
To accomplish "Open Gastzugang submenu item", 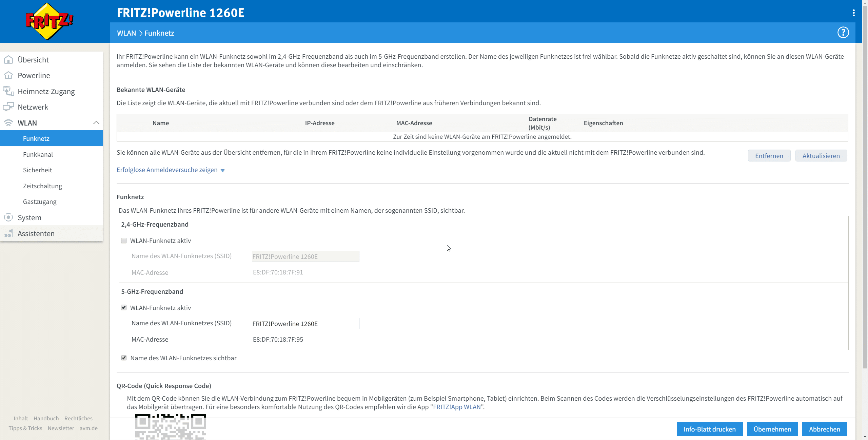I will (x=40, y=202).
